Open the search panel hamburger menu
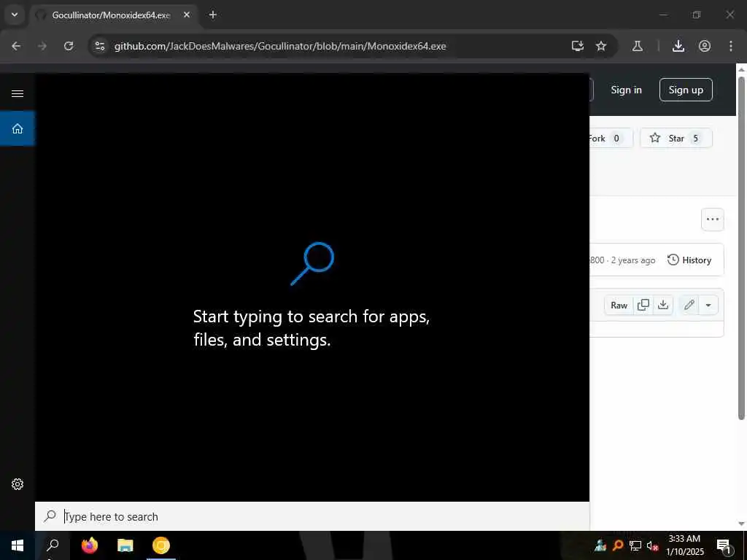747x560 pixels. pyautogui.click(x=18, y=93)
